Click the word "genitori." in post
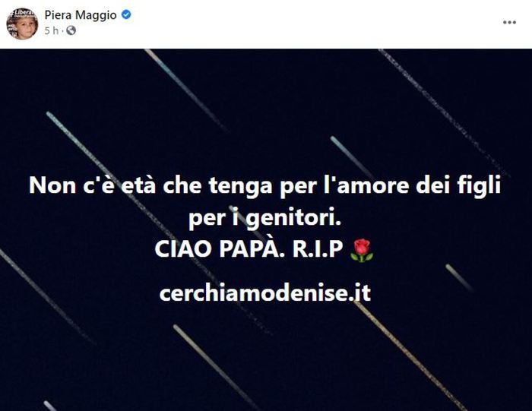 293,219
